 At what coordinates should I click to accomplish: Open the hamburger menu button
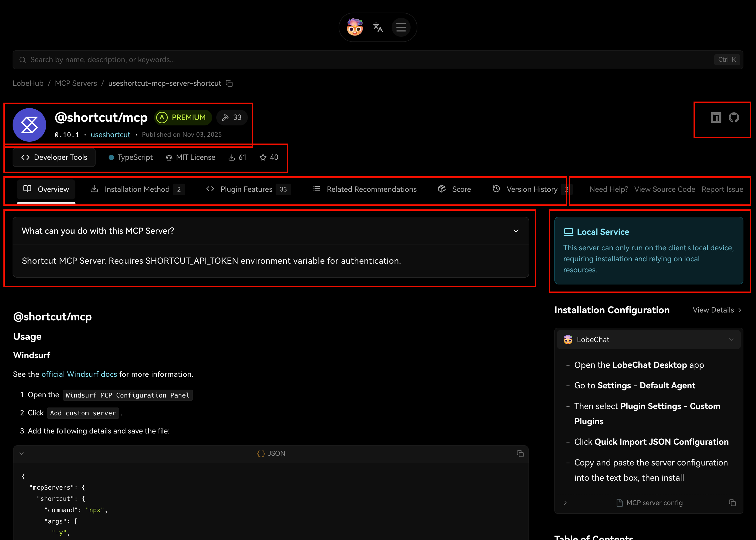point(401,27)
